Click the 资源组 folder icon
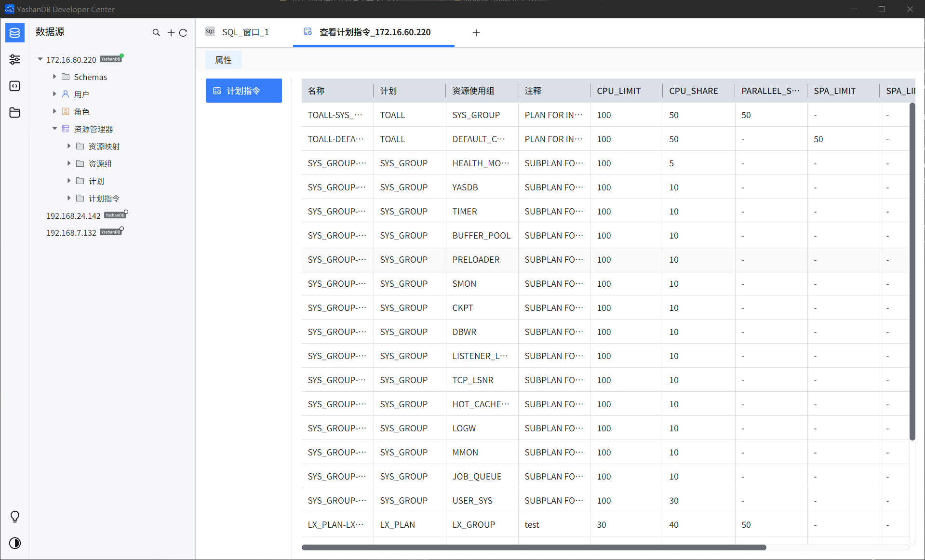The image size is (925, 560). pyautogui.click(x=80, y=163)
